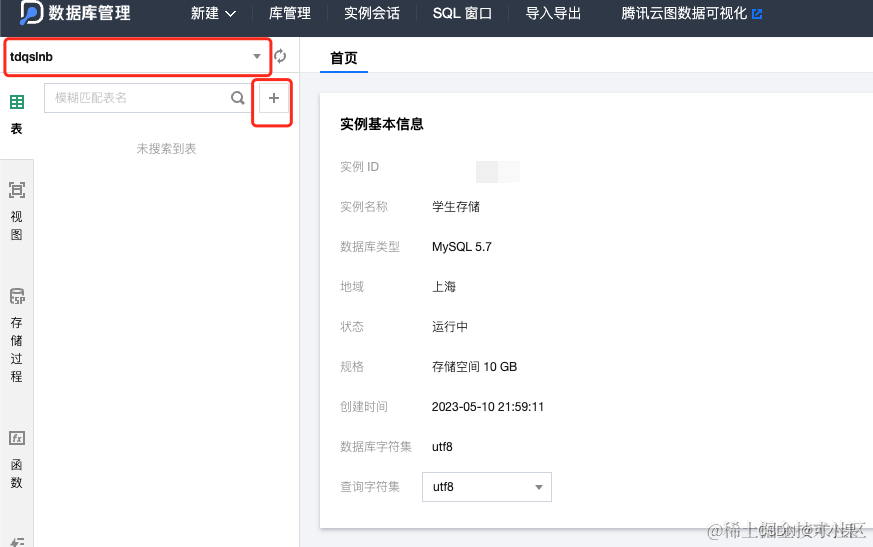Viewport: 873px width, 547px height.
Task: Click the plus button to create table
Action: (273, 98)
